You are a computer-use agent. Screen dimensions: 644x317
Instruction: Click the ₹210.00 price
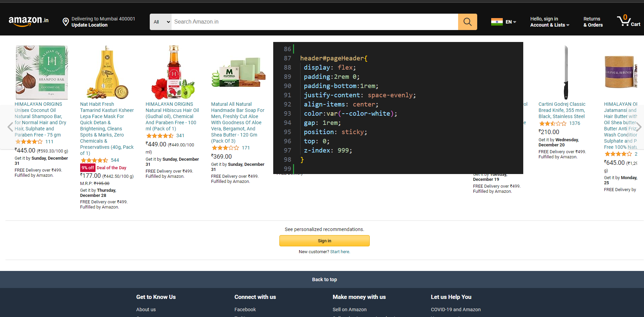(549, 132)
